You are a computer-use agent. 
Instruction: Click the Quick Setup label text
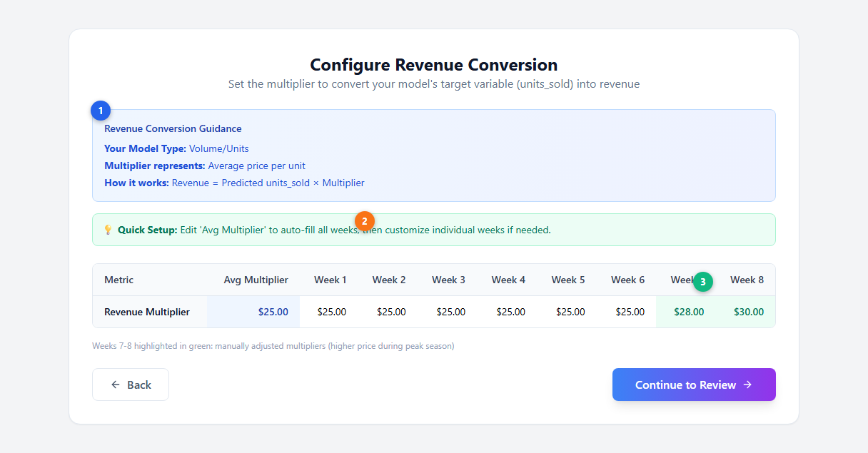coord(148,230)
